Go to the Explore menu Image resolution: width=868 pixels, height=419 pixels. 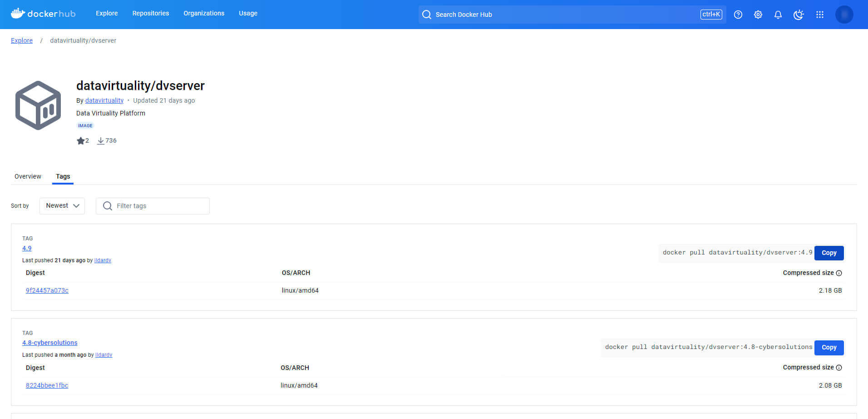(107, 14)
